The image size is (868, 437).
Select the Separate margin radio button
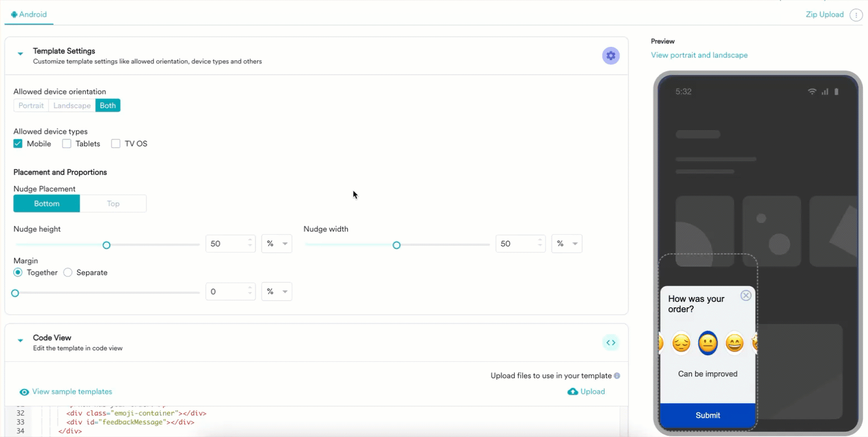[x=68, y=273]
